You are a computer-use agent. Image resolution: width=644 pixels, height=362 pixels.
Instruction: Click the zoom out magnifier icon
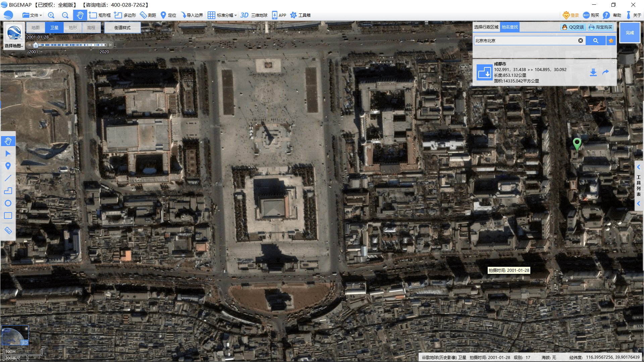65,15
